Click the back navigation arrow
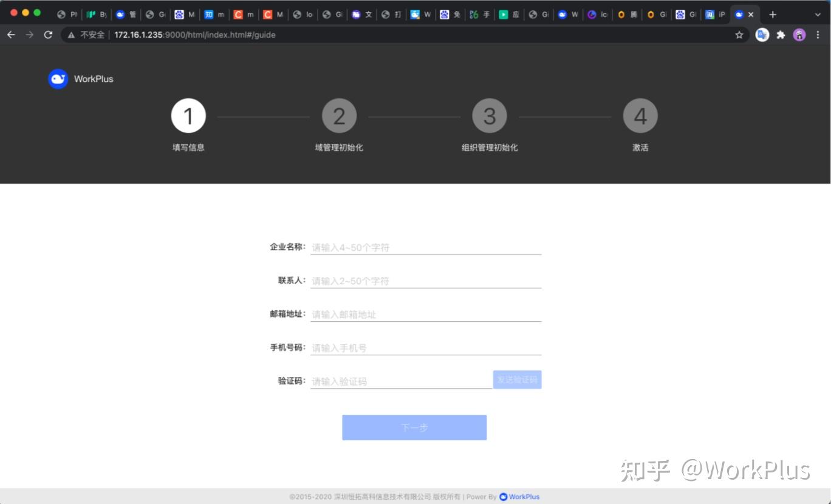Screen dimensions: 831x504 pyautogui.click(x=11, y=35)
